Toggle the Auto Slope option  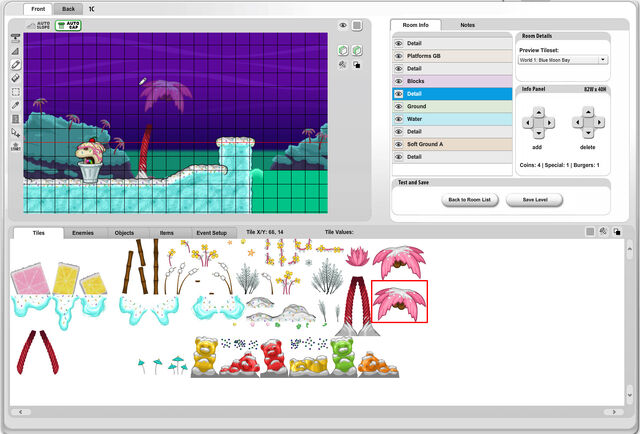click(39, 25)
